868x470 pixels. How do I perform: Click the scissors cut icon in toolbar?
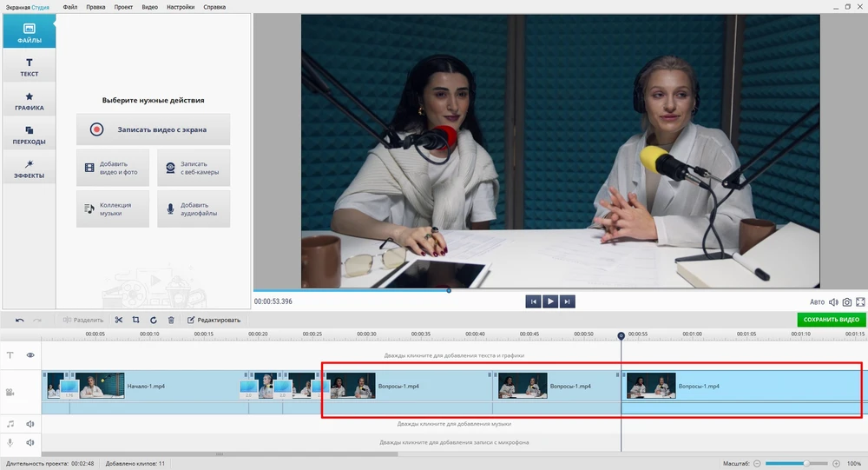[119, 320]
